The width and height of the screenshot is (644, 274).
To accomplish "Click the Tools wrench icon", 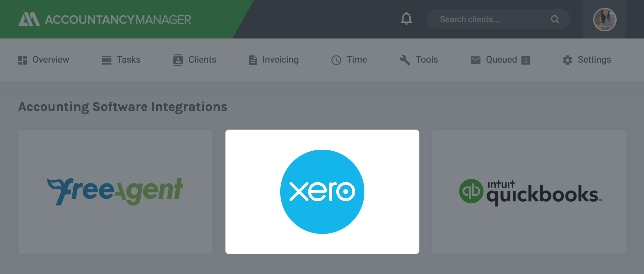I will [405, 60].
